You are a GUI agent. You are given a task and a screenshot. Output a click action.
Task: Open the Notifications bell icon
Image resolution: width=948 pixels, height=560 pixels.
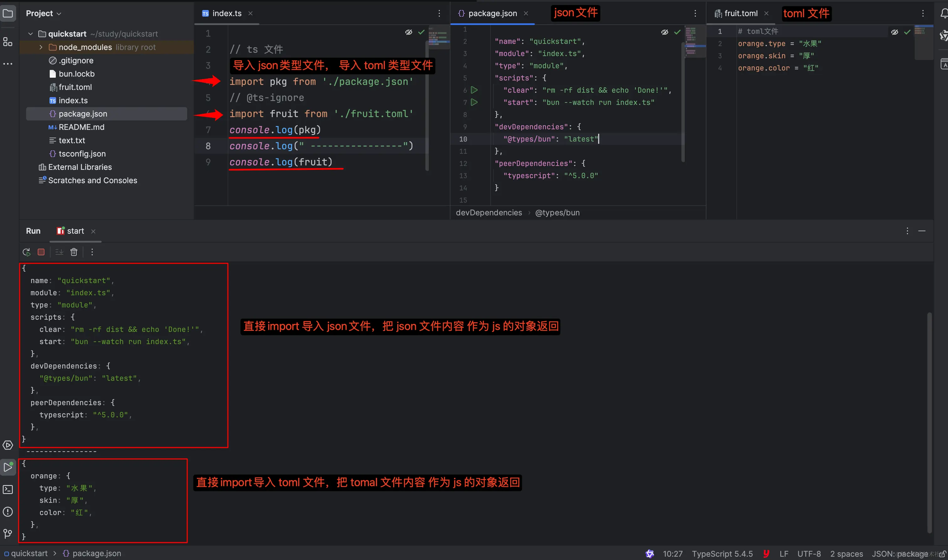pos(944,13)
